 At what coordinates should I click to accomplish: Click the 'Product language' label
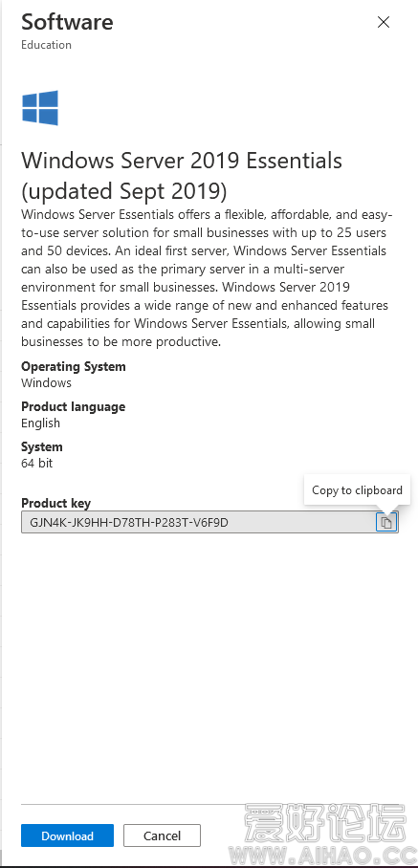73,407
